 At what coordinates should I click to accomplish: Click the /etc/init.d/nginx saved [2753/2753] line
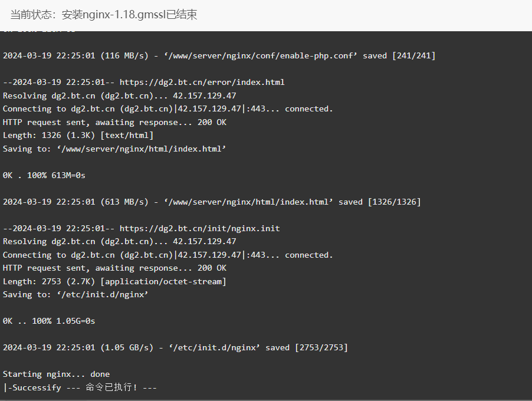click(175, 348)
